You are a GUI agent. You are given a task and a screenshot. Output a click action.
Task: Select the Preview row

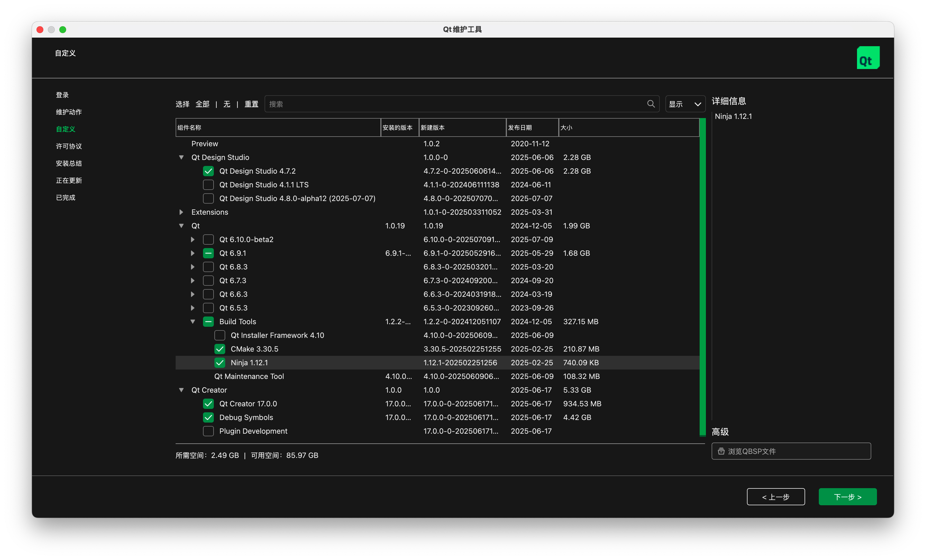click(437, 144)
